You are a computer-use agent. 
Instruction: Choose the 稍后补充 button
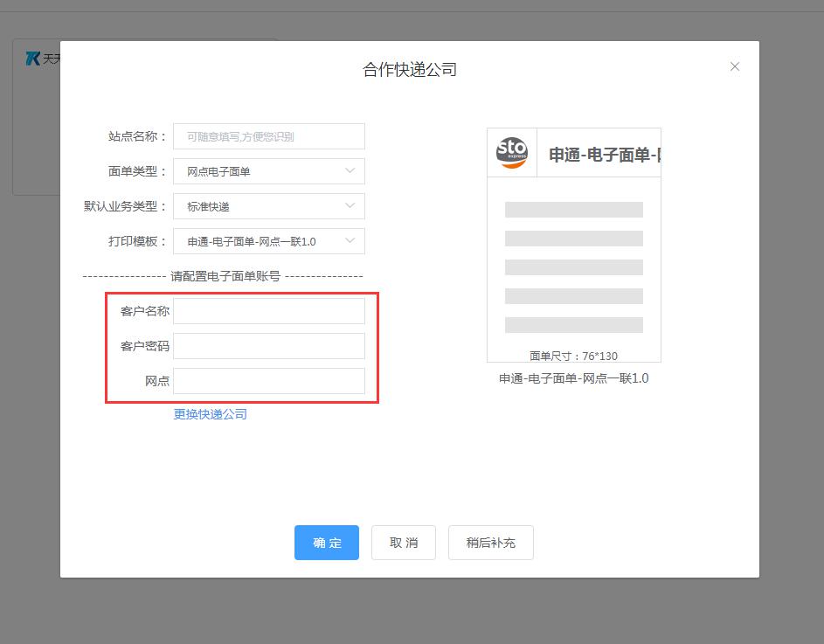click(x=490, y=543)
